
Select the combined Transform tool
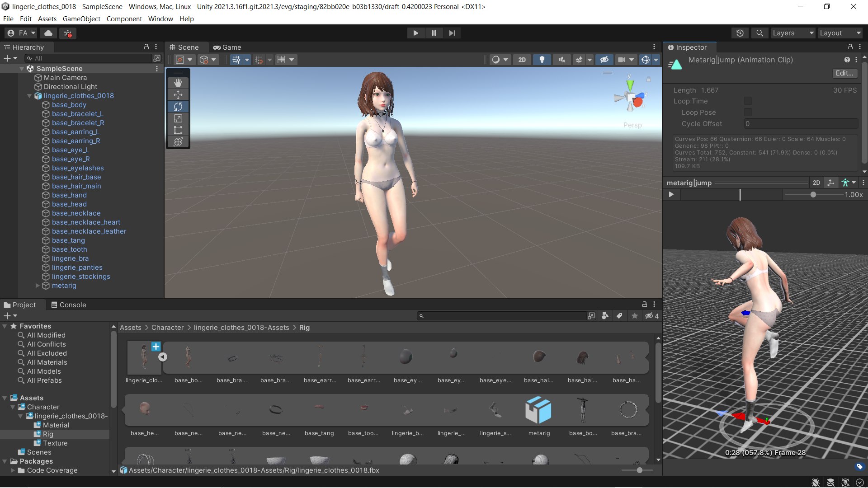coord(178,142)
